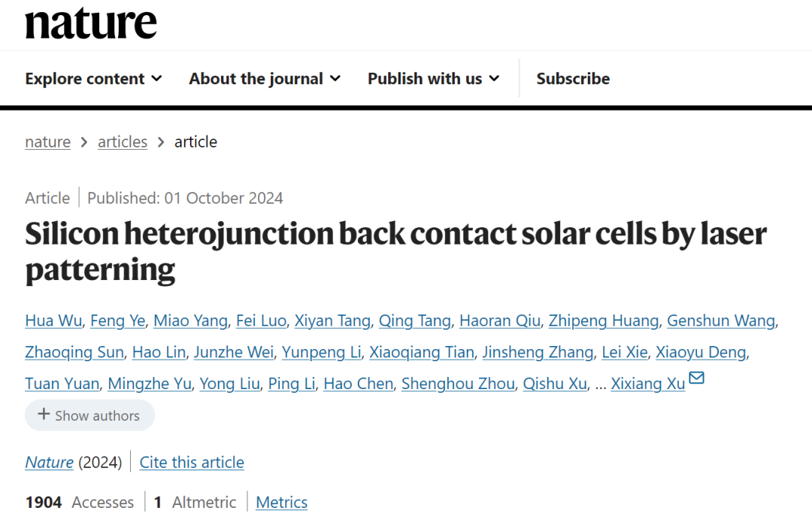Viewport: 812px width, 520px height.
Task: Click author Zhaoqing Sun
Action: coord(74,352)
